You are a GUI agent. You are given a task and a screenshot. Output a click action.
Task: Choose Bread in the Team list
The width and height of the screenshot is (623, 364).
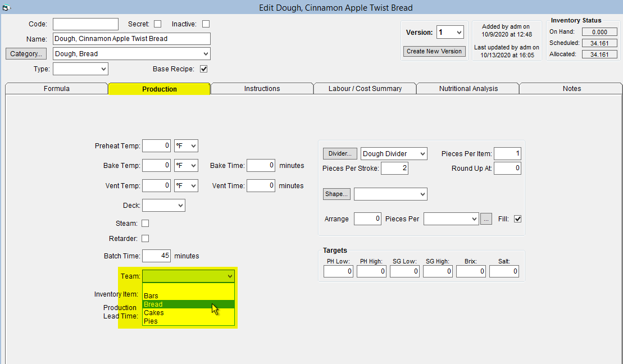coord(188,304)
